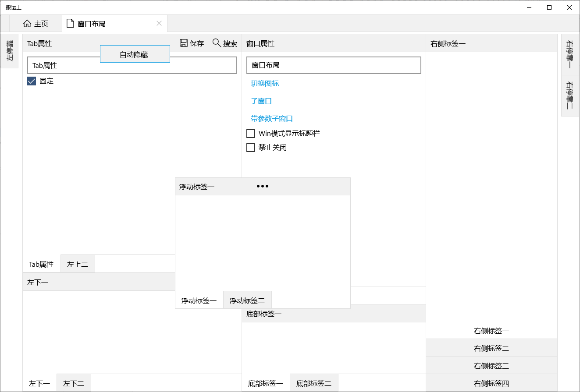Click the home icon on 主页 tab

pos(27,24)
